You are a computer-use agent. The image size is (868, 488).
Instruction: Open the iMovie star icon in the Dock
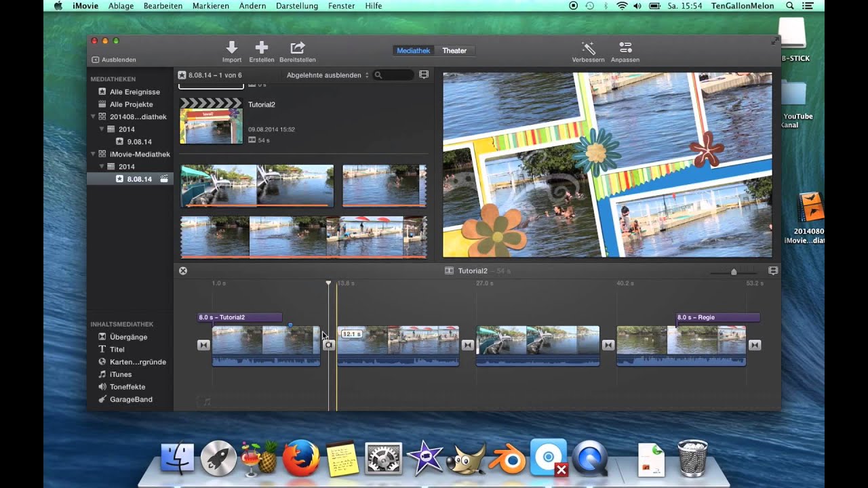[425, 458]
